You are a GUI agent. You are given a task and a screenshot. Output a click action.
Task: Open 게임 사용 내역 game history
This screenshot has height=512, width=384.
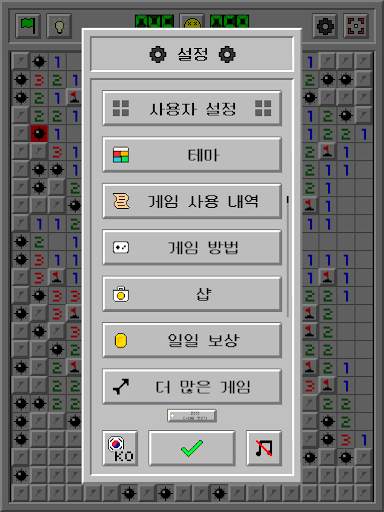[192, 201]
